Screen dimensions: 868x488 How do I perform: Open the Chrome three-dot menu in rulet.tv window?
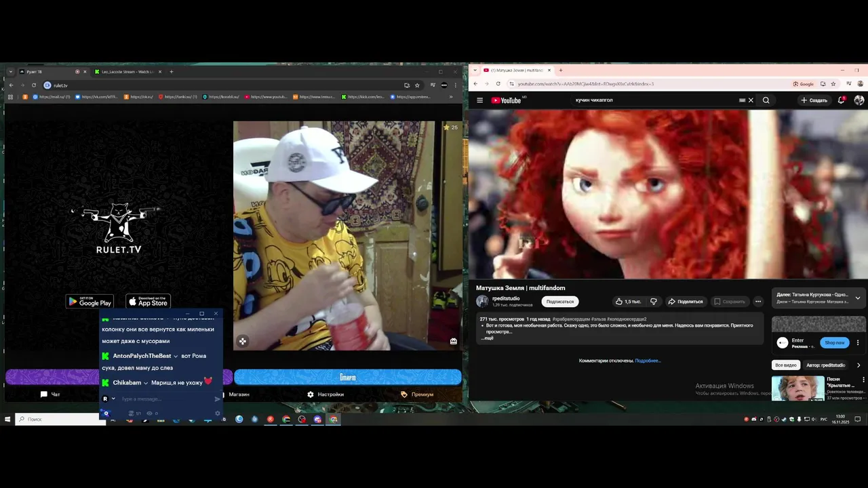coord(454,85)
